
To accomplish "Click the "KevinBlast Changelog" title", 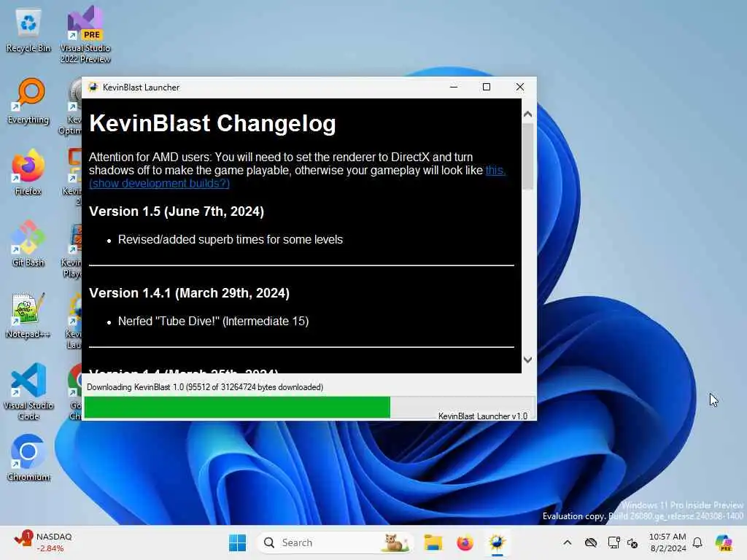I will pyautogui.click(x=212, y=123).
